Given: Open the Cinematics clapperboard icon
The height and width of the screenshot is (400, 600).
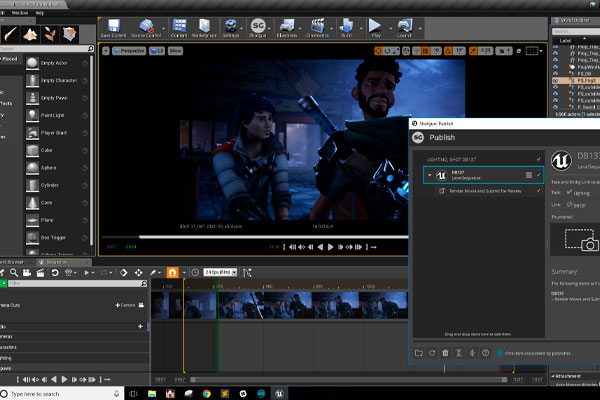Looking at the screenshot, I should click(x=317, y=26).
